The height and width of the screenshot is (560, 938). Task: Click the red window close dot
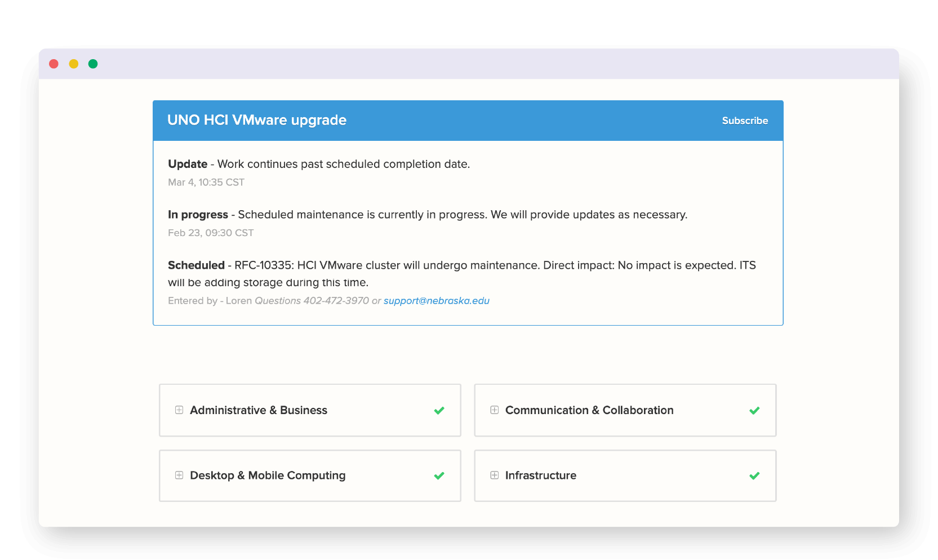[54, 64]
